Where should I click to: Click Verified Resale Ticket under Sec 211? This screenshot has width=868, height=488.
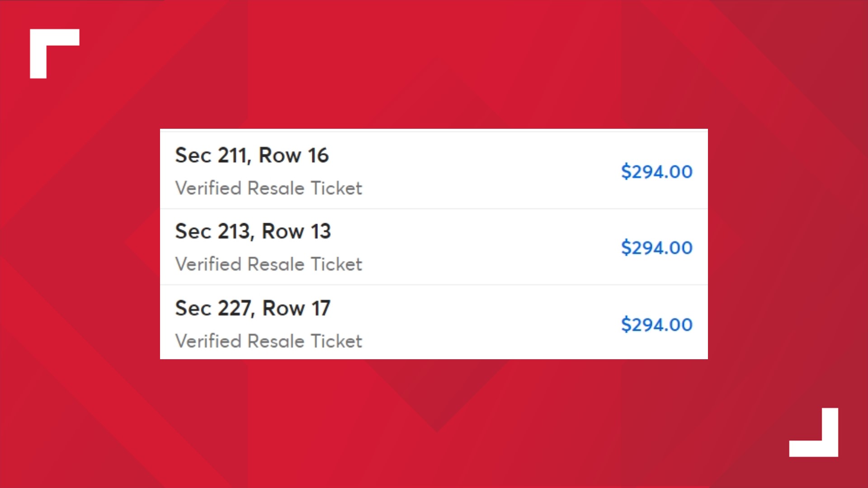tap(269, 188)
